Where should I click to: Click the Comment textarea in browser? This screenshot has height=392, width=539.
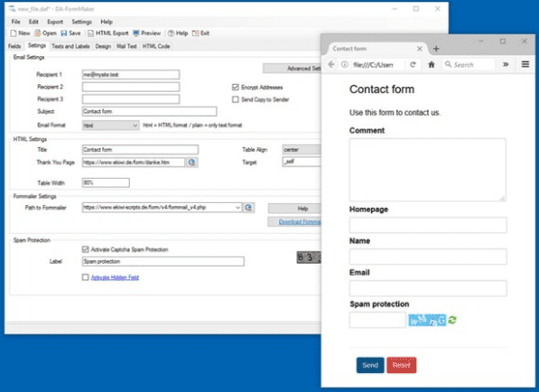pos(428,170)
